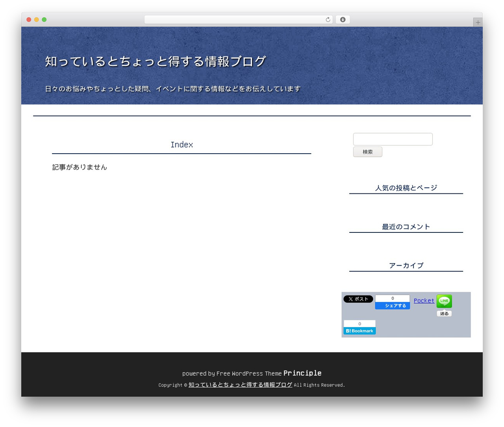Maximize the window with green button

pyautogui.click(x=44, y=20)
